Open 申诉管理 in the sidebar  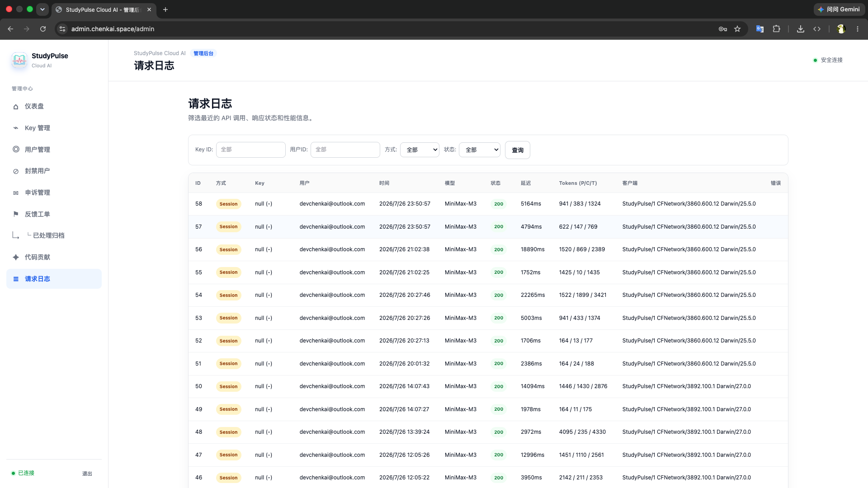54,193
